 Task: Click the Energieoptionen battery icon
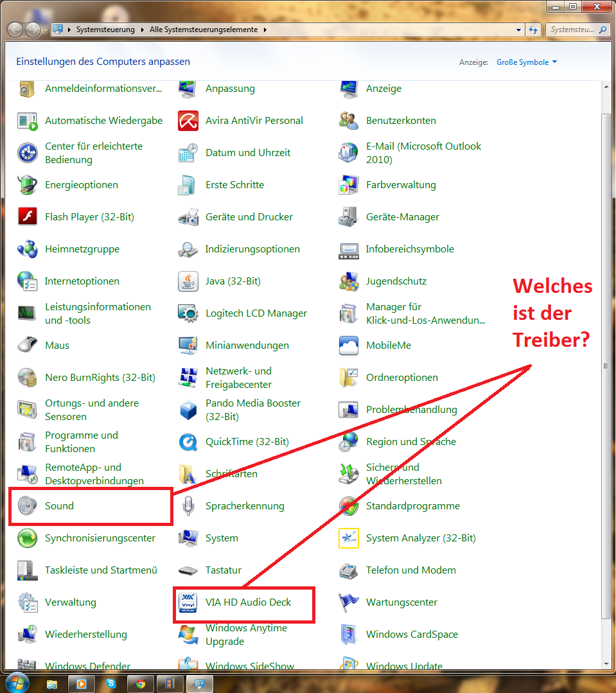(x=28, y=185)
